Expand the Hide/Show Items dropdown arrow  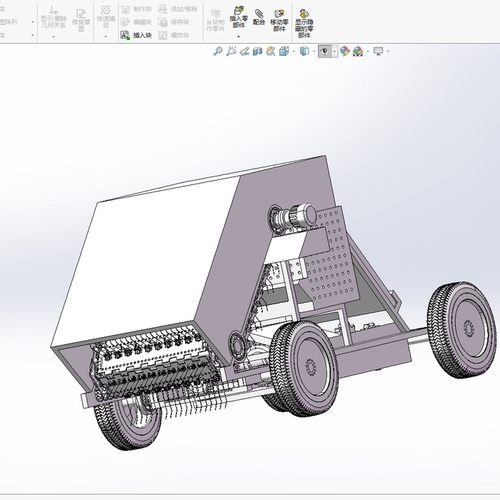coord(334,52)
